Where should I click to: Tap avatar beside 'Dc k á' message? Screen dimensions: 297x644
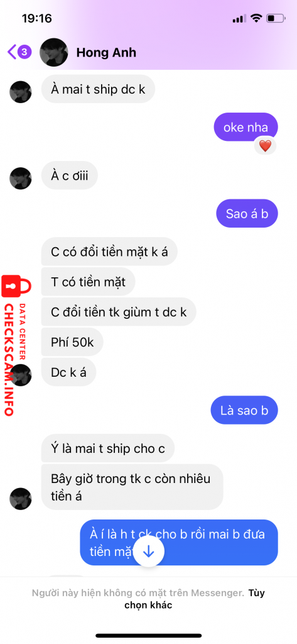(21, 375)
